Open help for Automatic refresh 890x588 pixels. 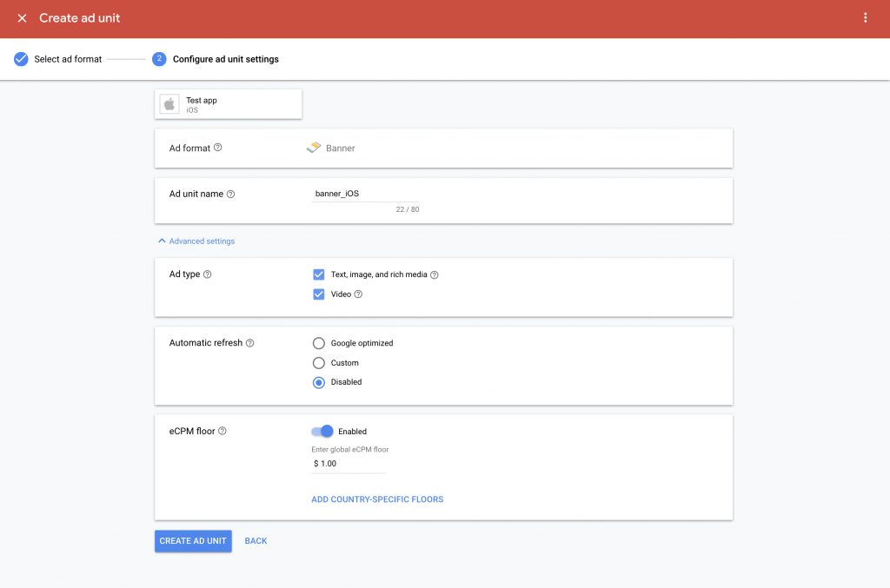click(x=251, y=342)
